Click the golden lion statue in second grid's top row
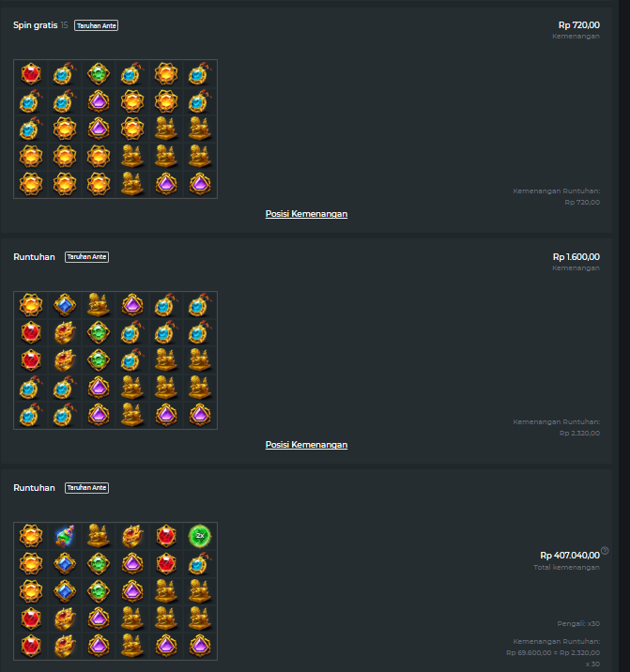The height and width of the screenshot is (672, 630). click(x=99, y=305)
